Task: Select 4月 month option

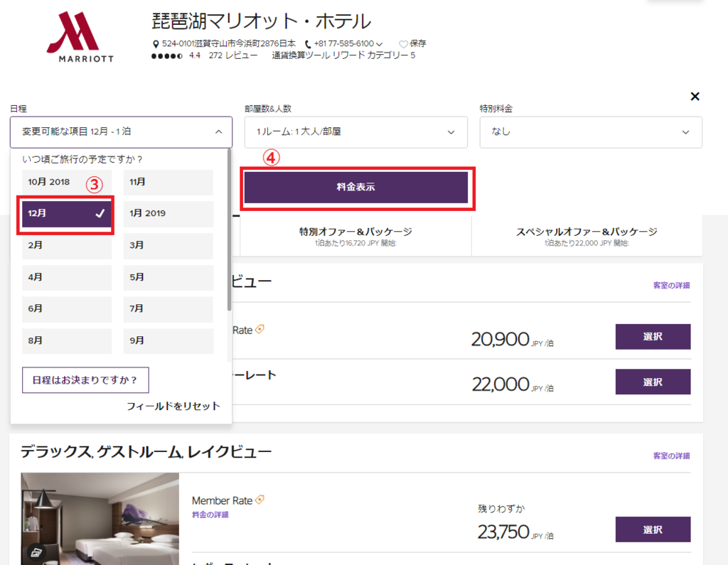Action: pos(66,277)
